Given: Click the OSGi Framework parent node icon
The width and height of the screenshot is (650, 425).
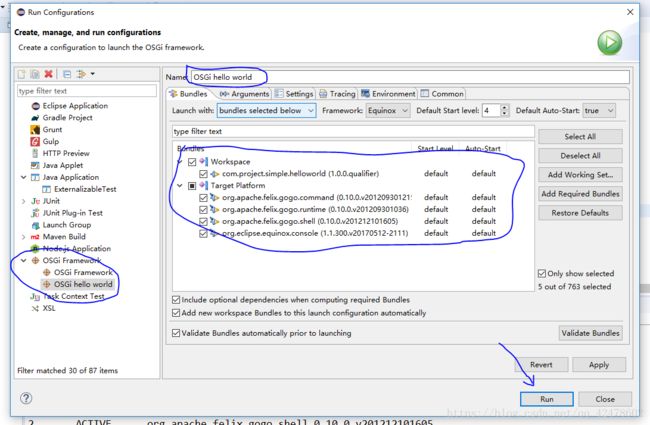Looking at the screenshot, I should (x=35, y=260).
